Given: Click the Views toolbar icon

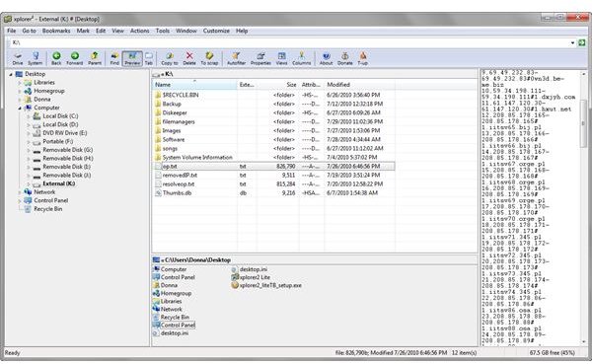Looking at the screenshot, I should click(281, 59).
